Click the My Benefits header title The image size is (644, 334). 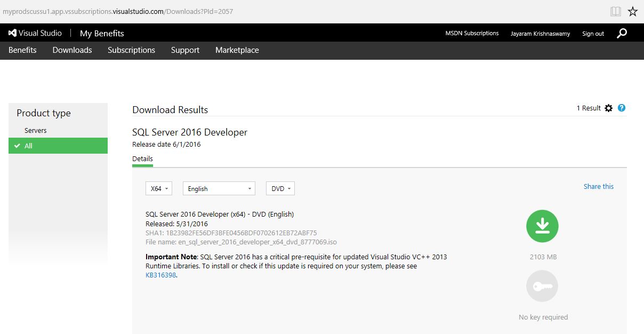[x=102, y=33]
